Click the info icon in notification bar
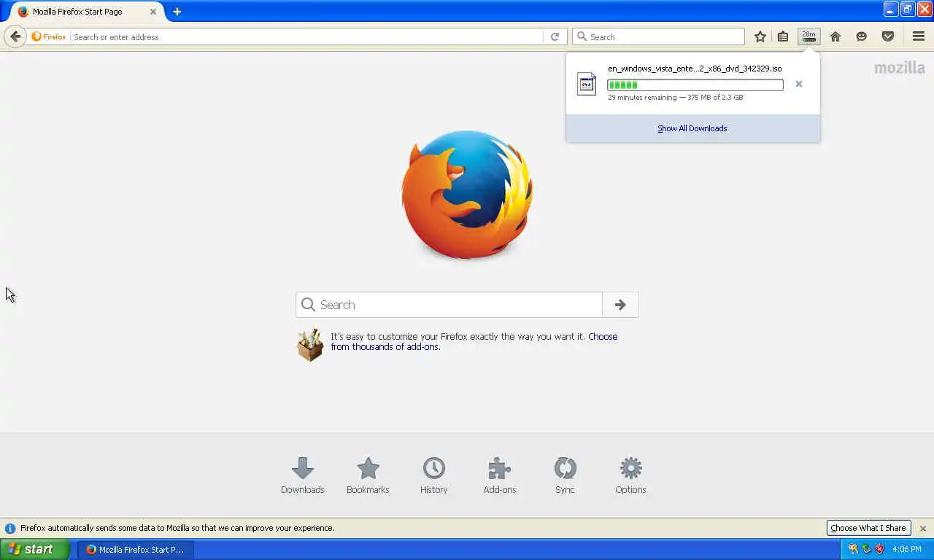This screenshot has height=560, width=934. pyautogui.click(x=10, y=528)
